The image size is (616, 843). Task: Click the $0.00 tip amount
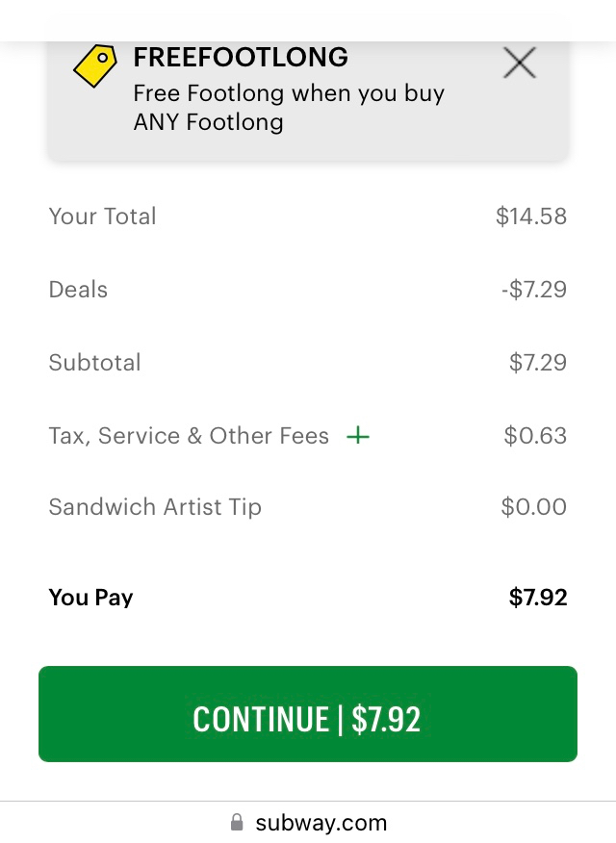tap(533, 507)
